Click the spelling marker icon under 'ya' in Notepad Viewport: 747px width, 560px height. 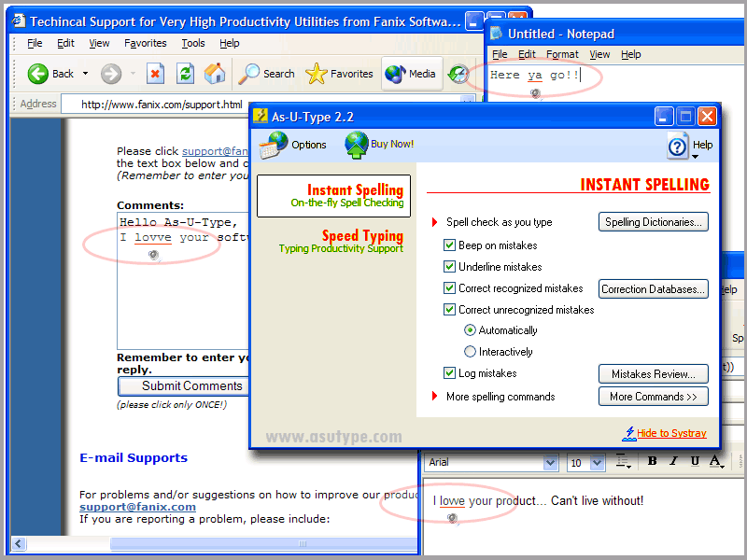pyautogui.click(x=535, y=93)
